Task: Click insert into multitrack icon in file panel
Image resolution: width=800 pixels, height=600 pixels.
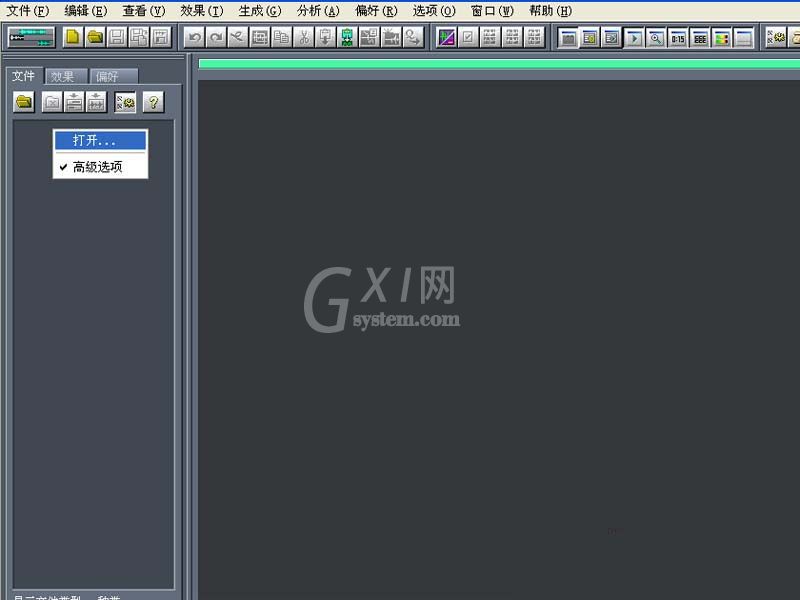Action: [x=74, y=102]
